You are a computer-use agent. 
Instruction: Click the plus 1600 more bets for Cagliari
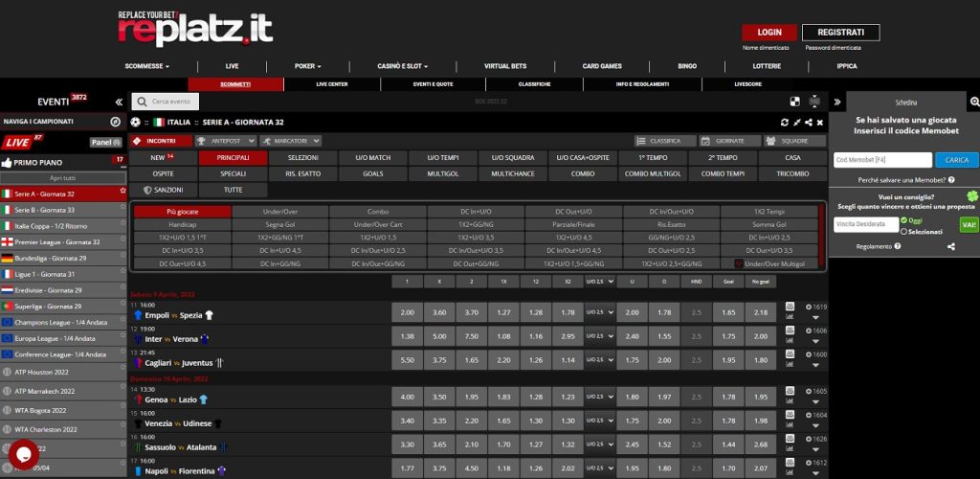pyautogui.click(x=816, y=354)
